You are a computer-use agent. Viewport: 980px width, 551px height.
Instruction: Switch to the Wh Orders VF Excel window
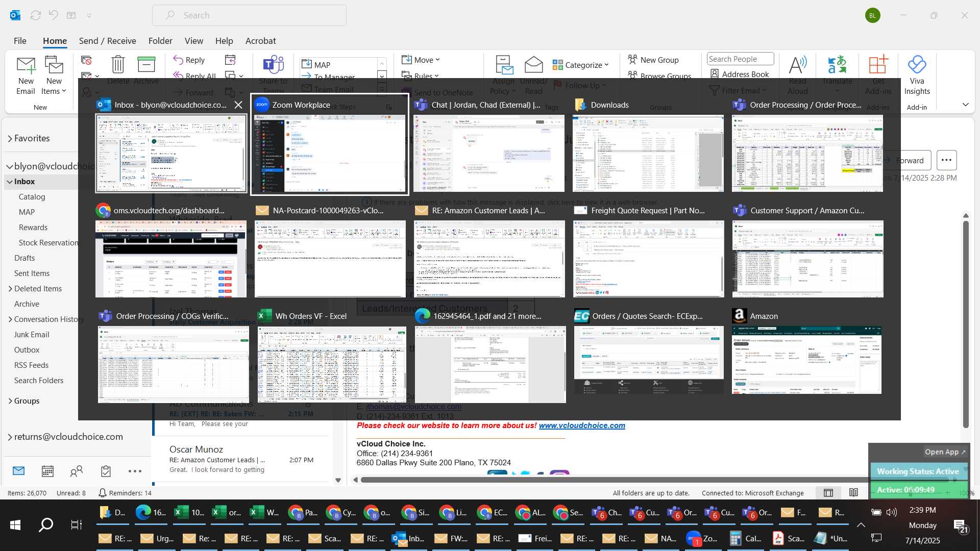click(x=332, y=365)
